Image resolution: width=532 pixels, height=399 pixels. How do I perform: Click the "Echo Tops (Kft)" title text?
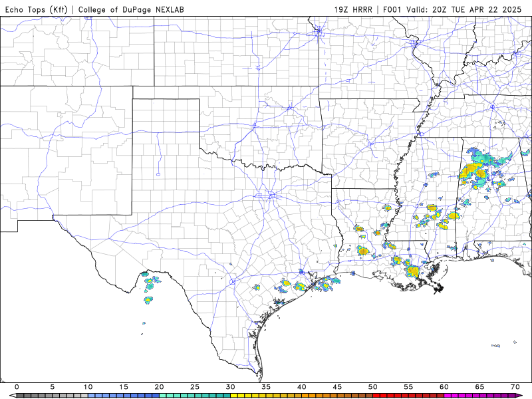(37, 9)
